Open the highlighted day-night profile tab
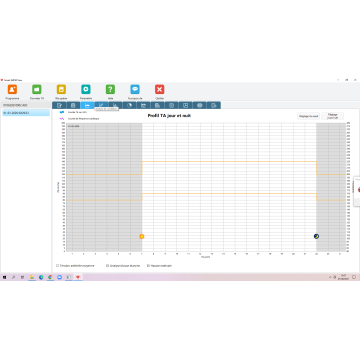 point(87,105)
